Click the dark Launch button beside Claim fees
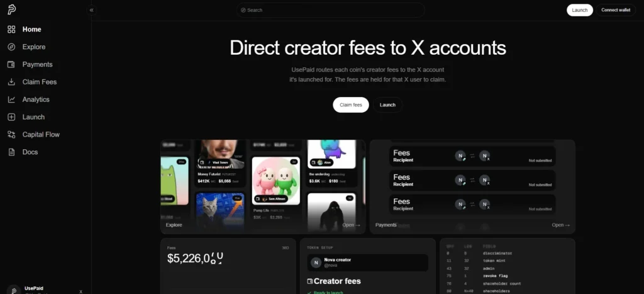Screen dimensions: 644x294 (387, 105)
